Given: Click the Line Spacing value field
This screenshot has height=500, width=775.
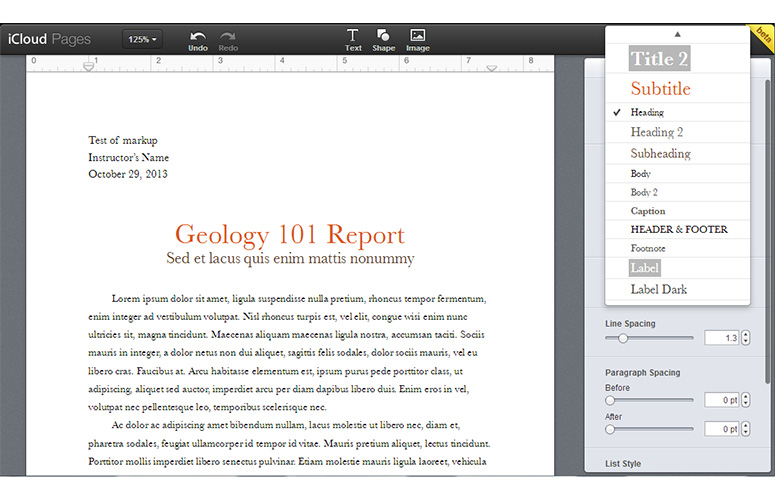Looking at the screenshot, I should pos(722,338).
